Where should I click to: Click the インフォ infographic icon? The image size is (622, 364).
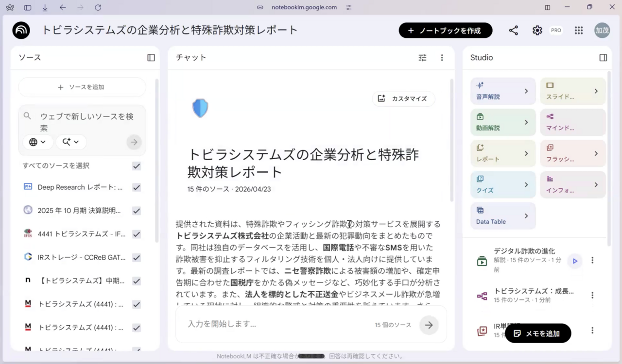click(x=550, y=179)
